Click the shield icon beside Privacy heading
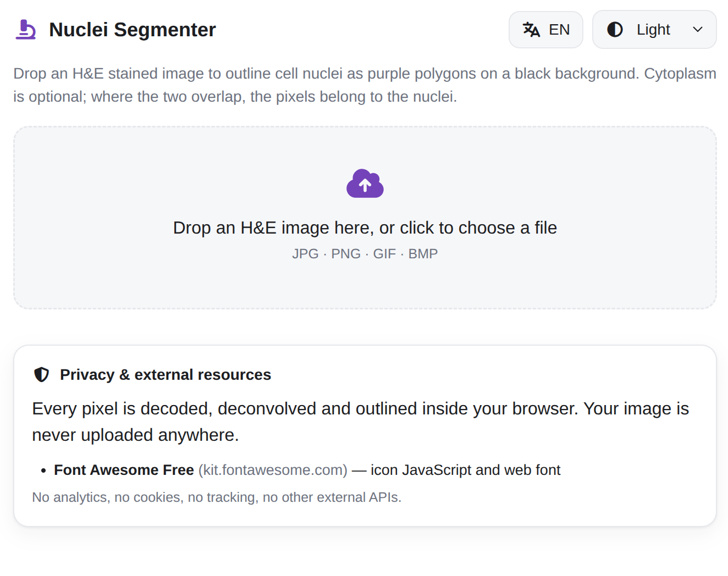The width and height of the screenshot is (728, 576). [x=42, y=375]
